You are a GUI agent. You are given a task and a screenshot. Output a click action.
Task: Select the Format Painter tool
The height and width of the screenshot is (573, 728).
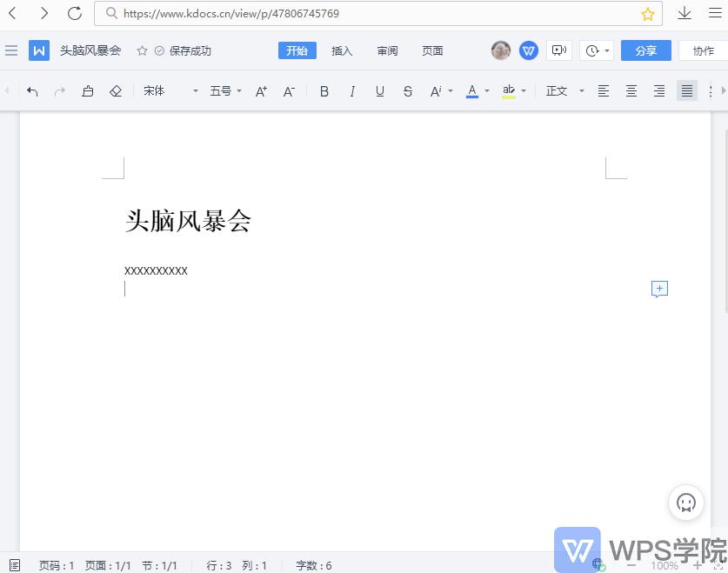(88, 90)
